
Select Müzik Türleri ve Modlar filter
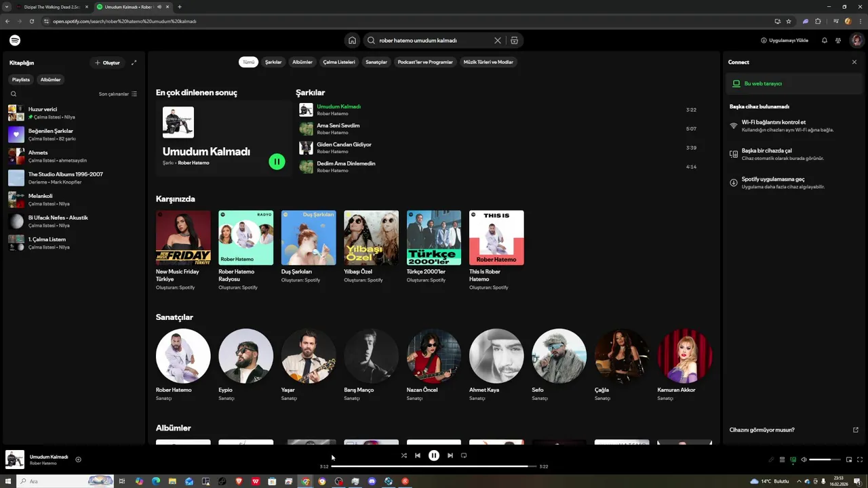(x=488, y=62)
